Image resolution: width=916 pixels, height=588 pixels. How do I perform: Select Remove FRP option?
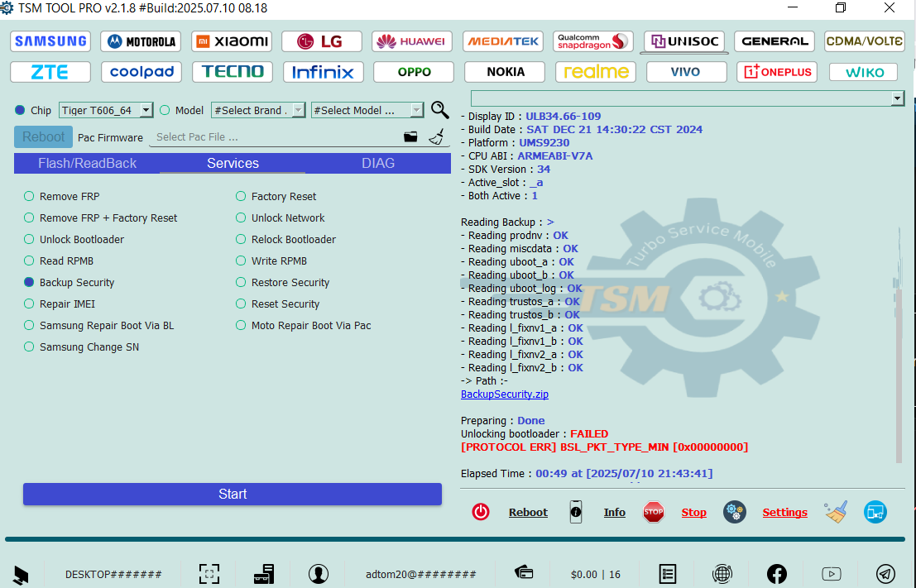coord(61,196)
